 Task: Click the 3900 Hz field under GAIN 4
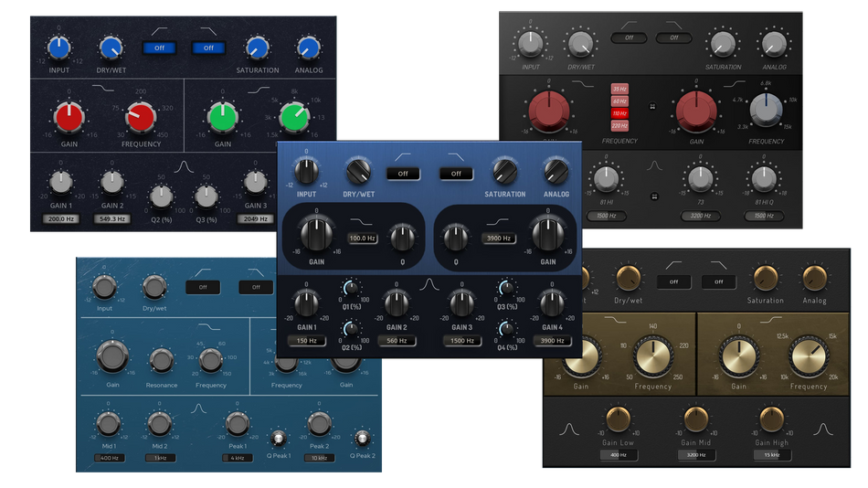click(x=552, y=341)
